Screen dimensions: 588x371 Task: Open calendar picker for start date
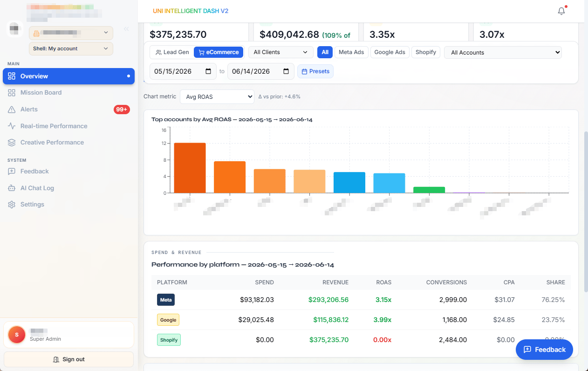(208, 71)
